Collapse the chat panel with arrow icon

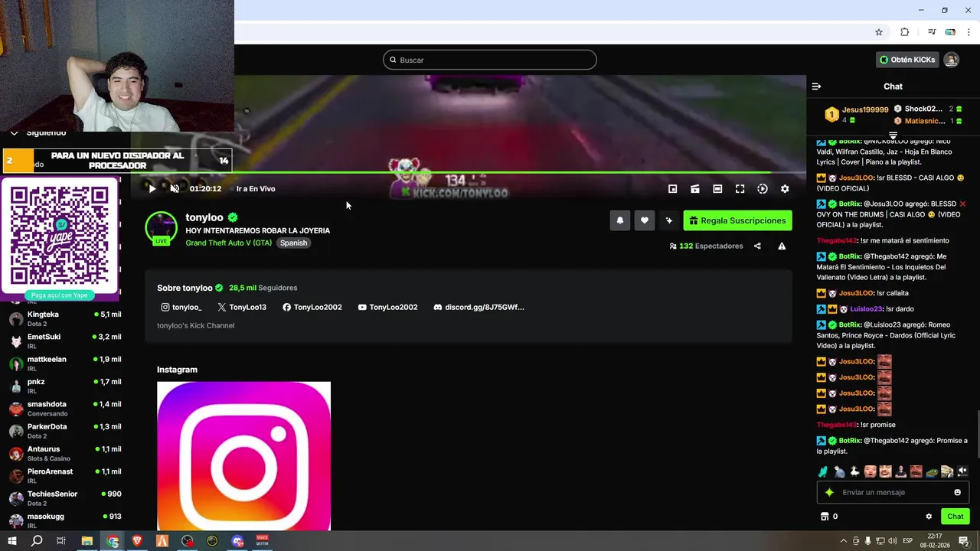816,86
